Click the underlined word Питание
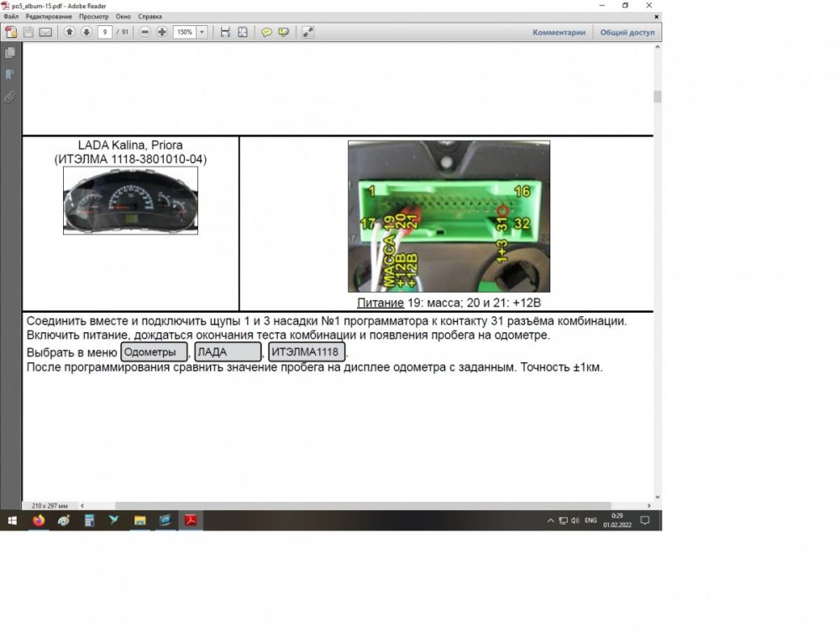Screen dimensions: 840x633 click(x=381, y=303)
